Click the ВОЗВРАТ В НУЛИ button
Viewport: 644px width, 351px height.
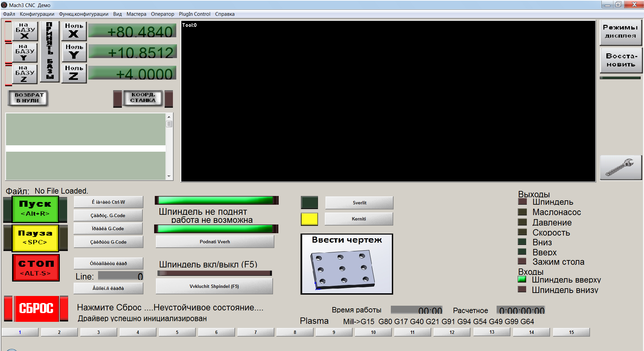pyautogui.click(x=28, y=98)
